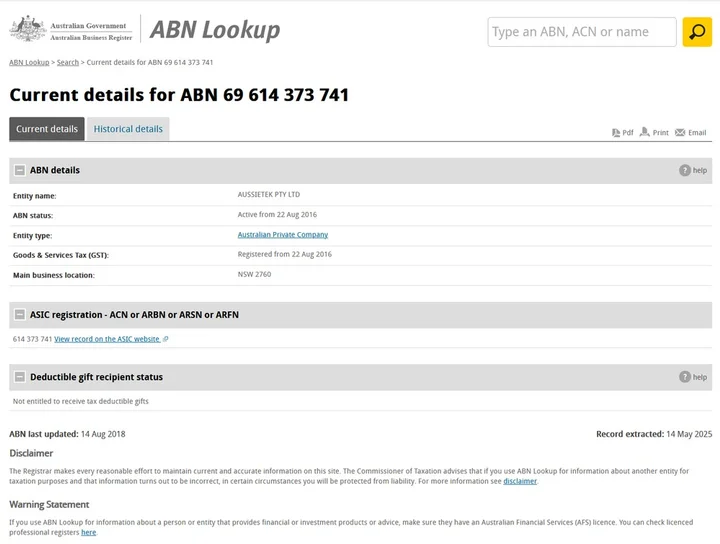The width and height of the screenshot is (720, 544).
Task: Focus the ABN, ACN or name search field
Action: tap(582, 32)
